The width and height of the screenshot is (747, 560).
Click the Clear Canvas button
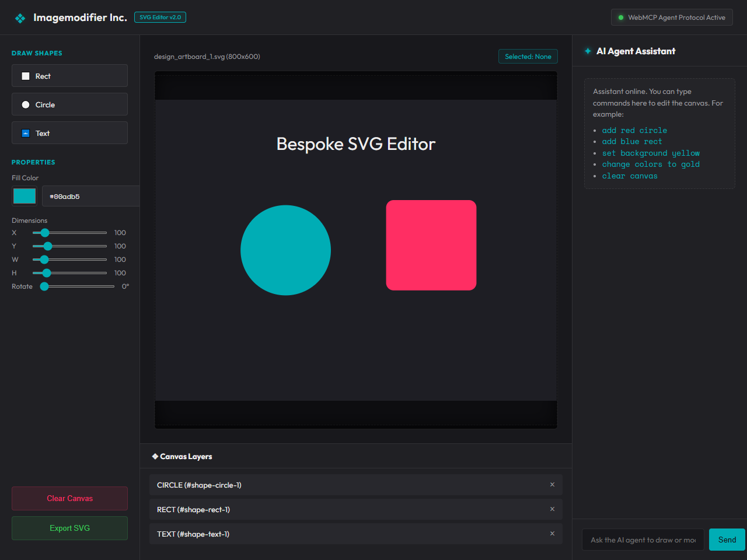click(x=69, y=498)
